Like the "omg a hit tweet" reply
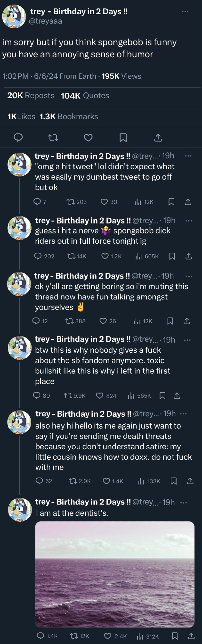Viewport: 202px width, 644px height. [x=104, y=202]
